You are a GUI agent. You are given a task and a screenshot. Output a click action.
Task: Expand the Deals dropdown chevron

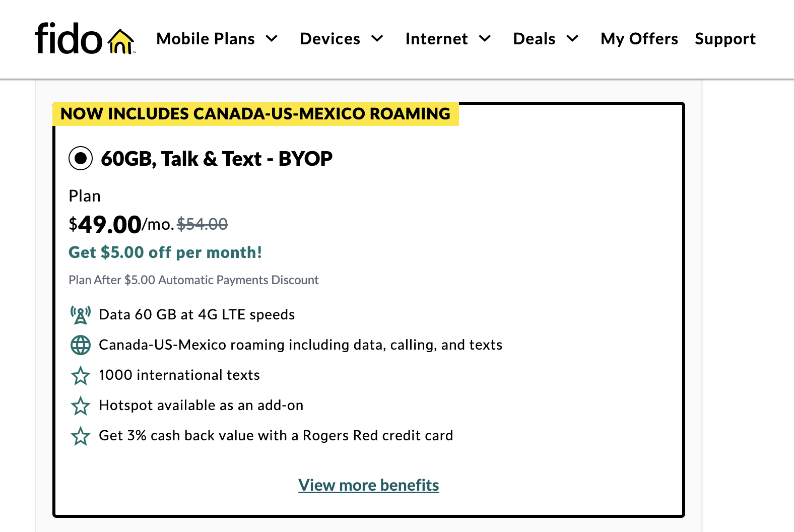[x=572, y=39]
